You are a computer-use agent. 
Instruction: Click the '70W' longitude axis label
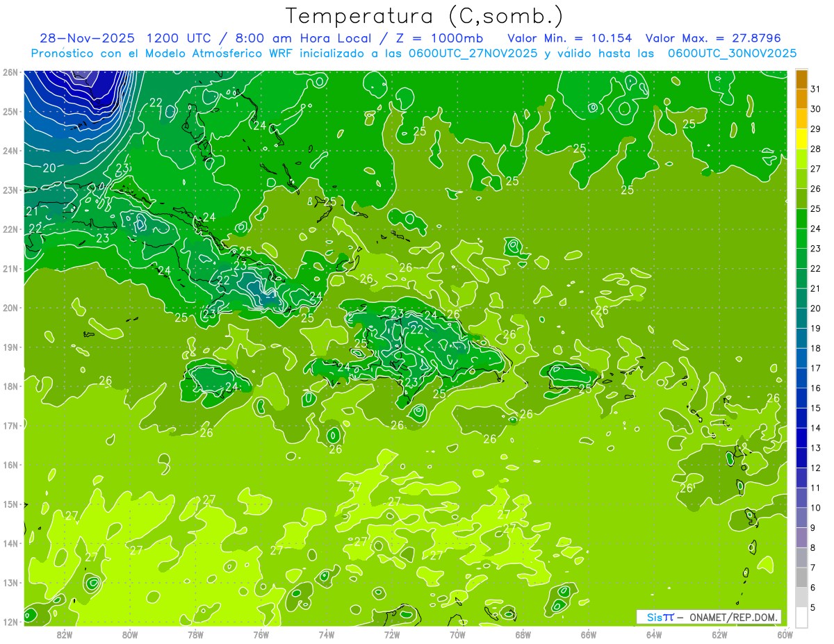pos(457,634)
